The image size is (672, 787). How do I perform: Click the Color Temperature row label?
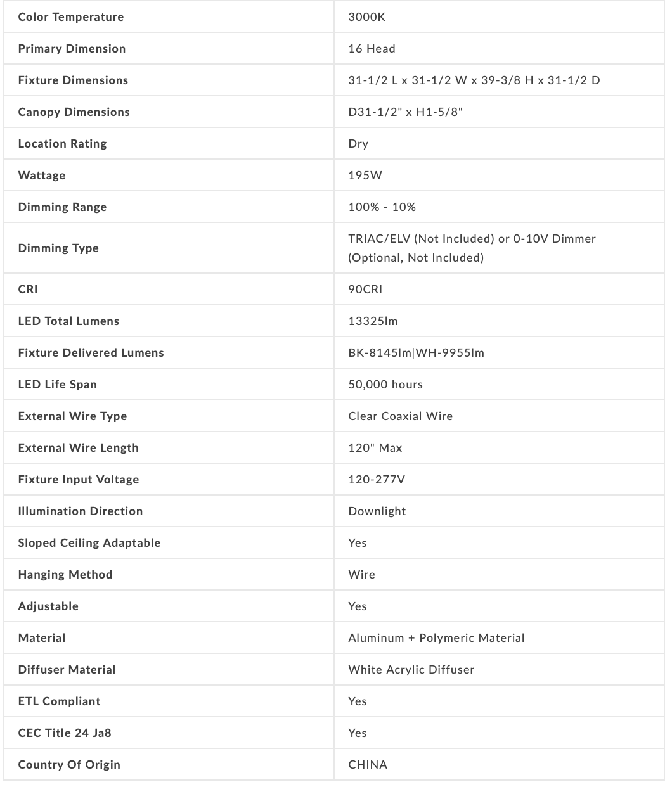71,17
